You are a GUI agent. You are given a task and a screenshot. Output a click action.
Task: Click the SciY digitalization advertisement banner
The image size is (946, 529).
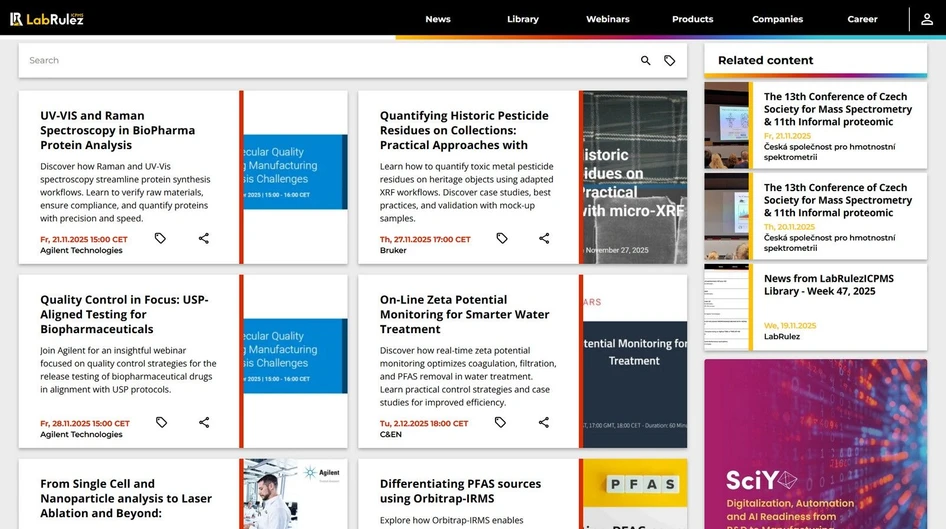[815, 445]
